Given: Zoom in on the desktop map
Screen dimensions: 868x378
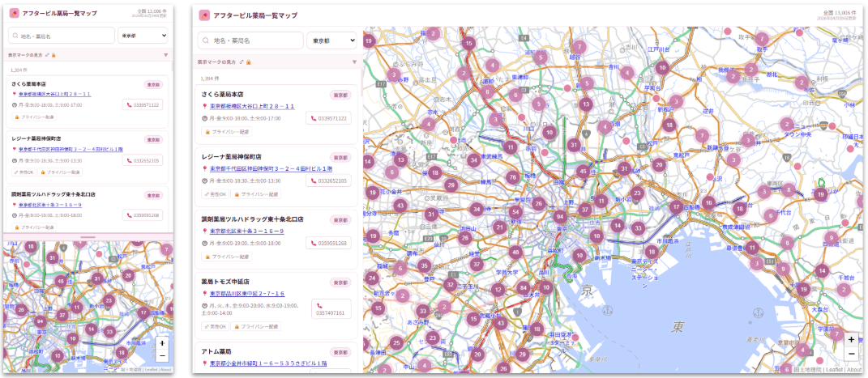Looking at the screenshot, I should pos(851,339).
